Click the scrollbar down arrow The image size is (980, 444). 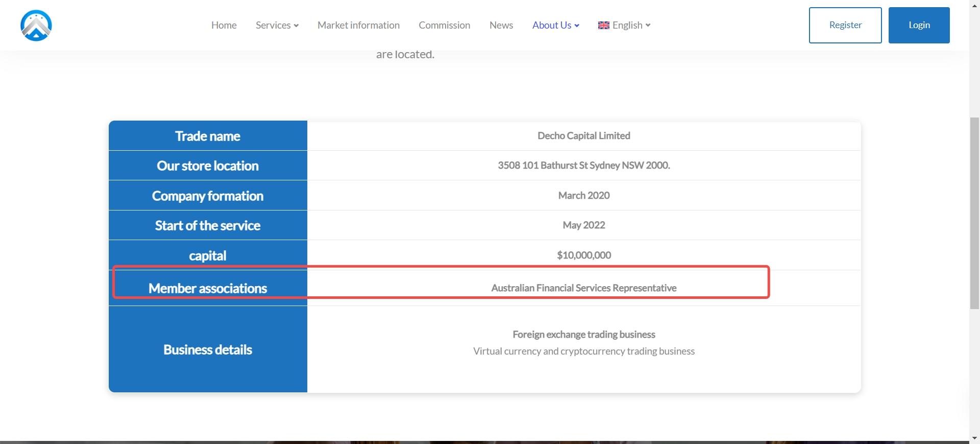tap(974, 438)
